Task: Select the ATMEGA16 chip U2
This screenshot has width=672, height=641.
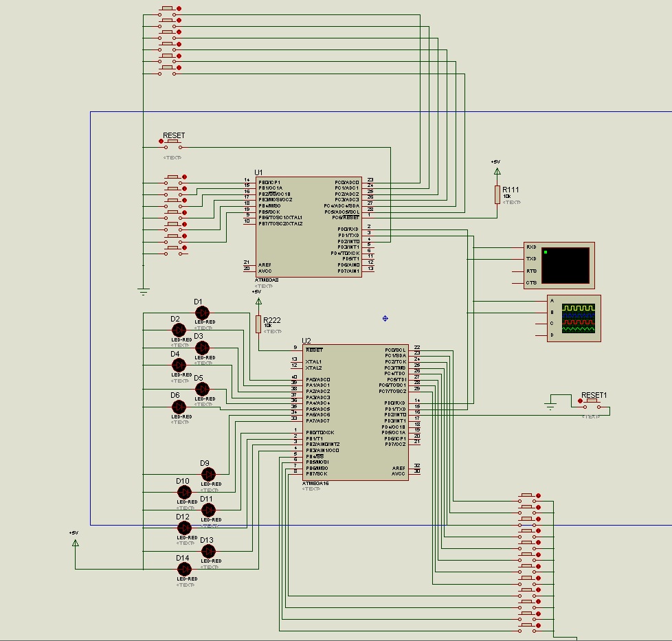Action: pyautogui.click(x=356, y=412)
